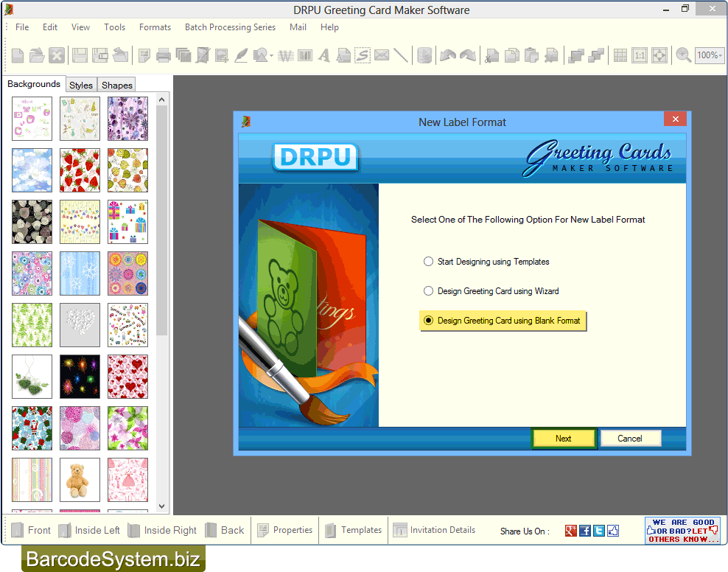This screenshot has height=572, width=728.
Task: Click the feedback 'We are good or bad' banner
Action: click(682, 530)
